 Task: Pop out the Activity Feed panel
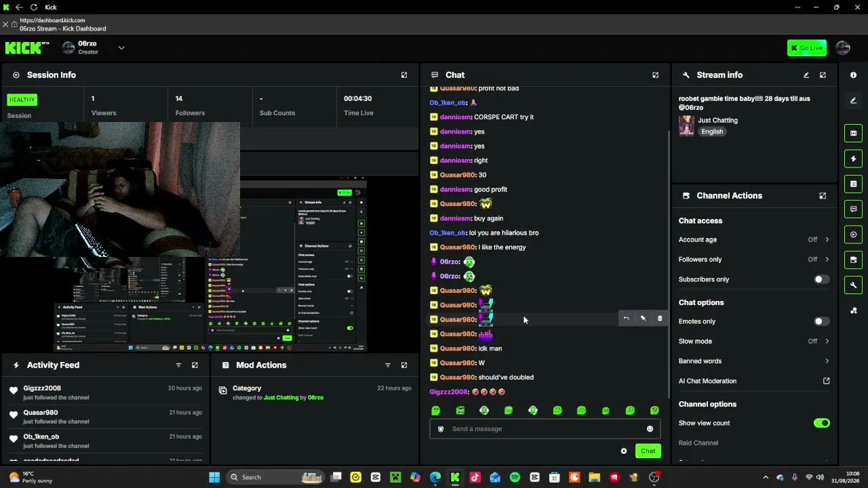point(195,365)
